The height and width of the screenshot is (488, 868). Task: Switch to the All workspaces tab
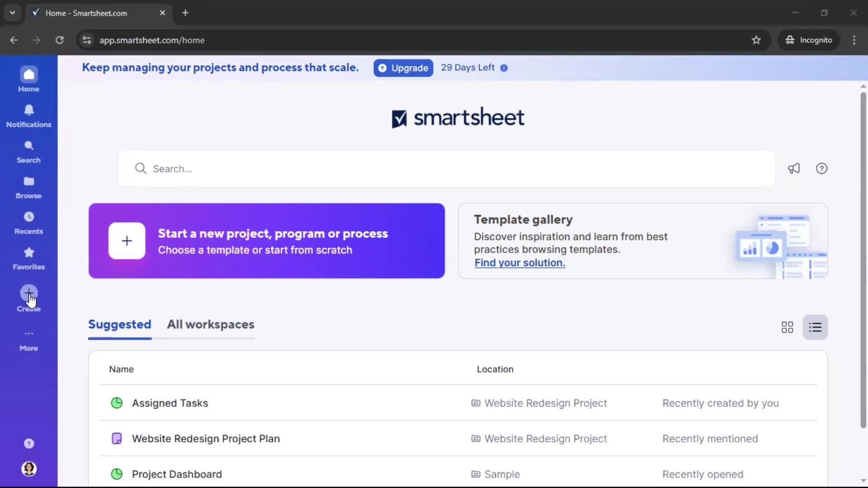[210, 324]
